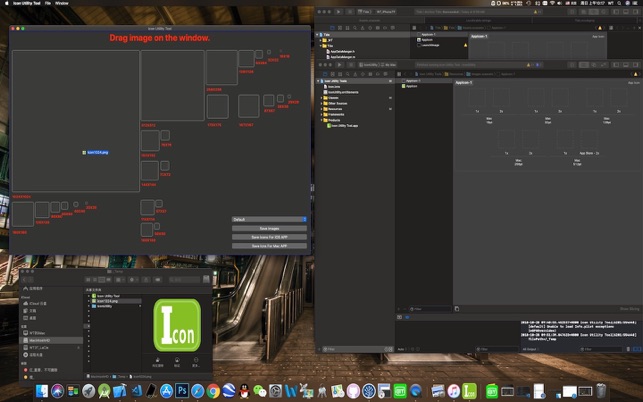Select Icon Utility Tool.app in navigator
The image size is (643, 402).
344,127
